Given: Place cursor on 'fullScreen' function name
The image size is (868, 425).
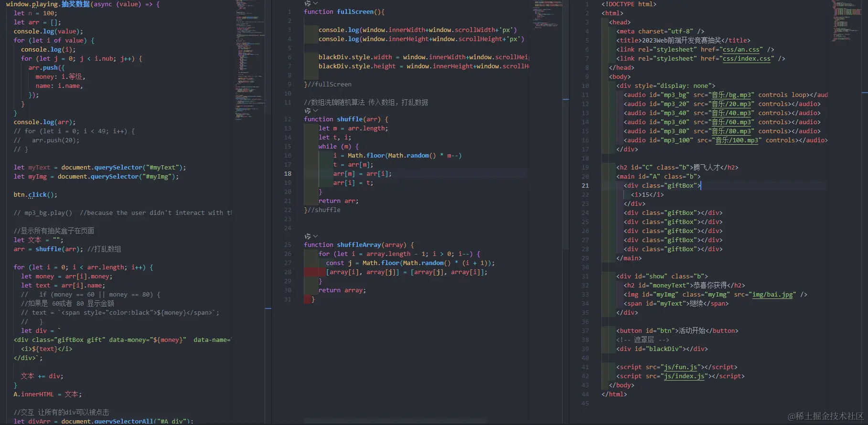Looking at the screenshot, I should coord(355,12).
